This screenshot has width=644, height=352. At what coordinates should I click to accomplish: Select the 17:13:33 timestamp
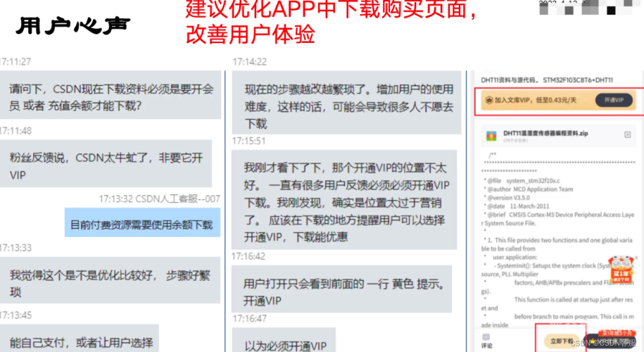16,248
